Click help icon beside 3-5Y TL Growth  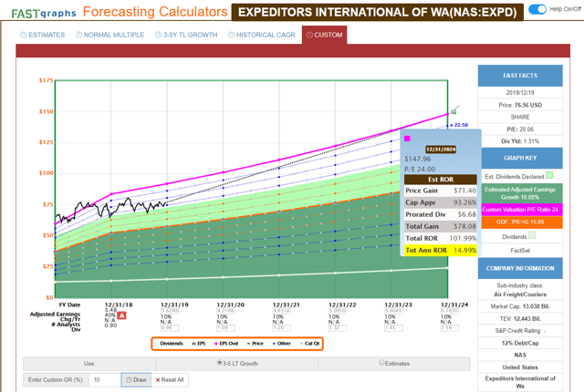(x=158, y=35)
